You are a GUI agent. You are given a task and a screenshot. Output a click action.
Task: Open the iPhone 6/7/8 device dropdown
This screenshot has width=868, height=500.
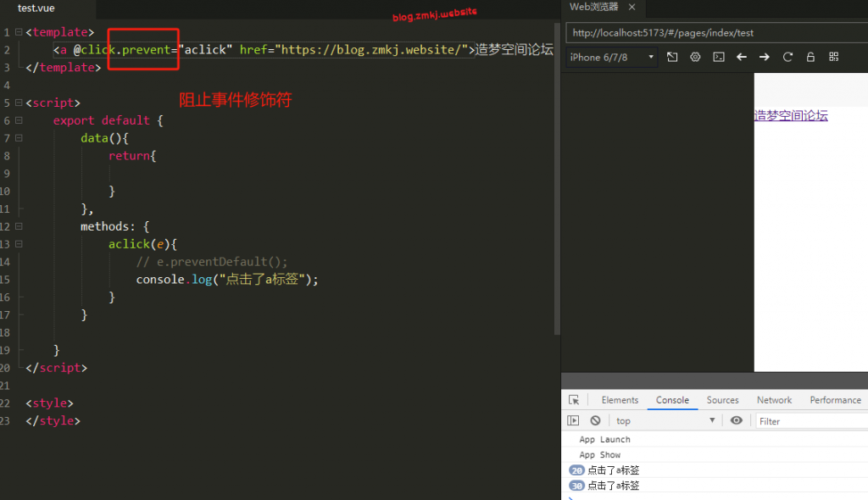pyautogui.click(x=611, y=57)
